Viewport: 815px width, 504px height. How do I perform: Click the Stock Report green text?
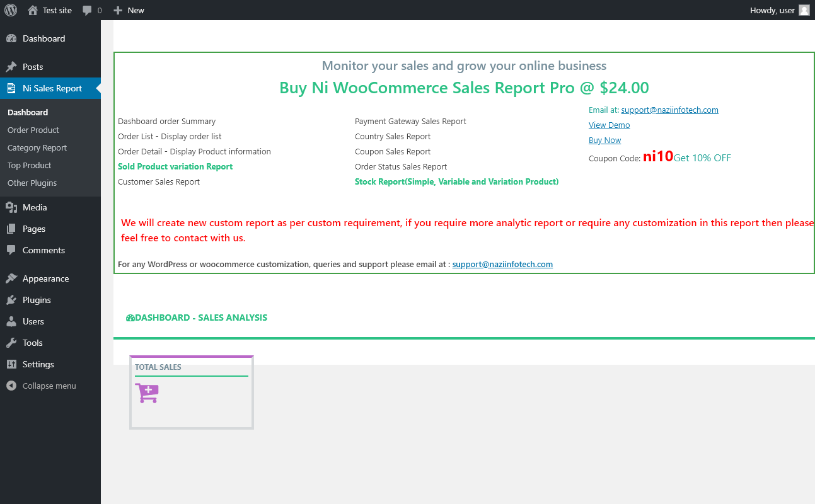click(456, 181)
